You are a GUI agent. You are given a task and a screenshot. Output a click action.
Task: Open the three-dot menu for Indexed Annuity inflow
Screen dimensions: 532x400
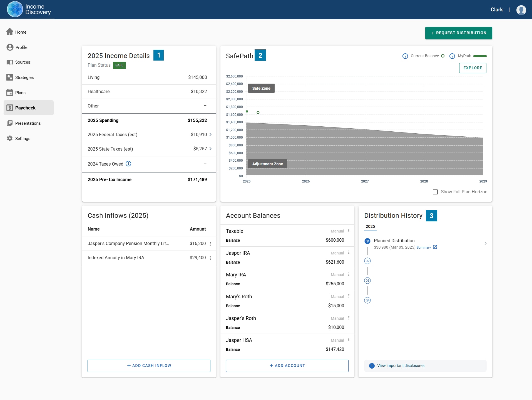coord(210,258)
